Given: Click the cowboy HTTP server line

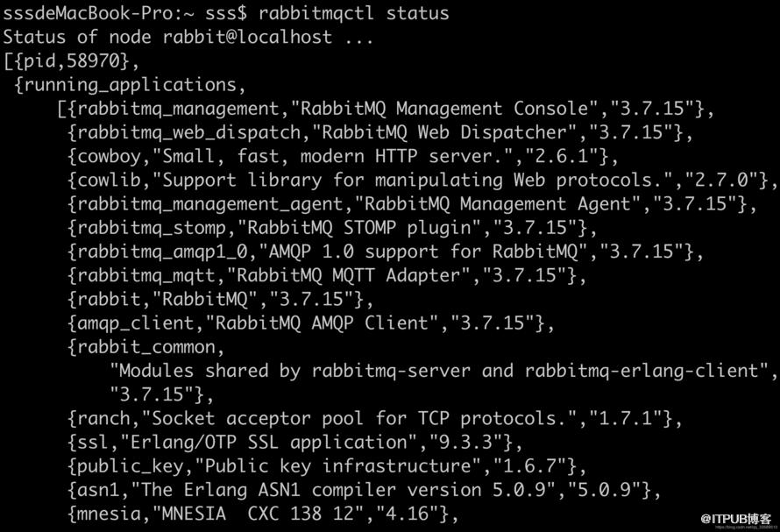Looking at the screenshot, I should pos(344,156).
